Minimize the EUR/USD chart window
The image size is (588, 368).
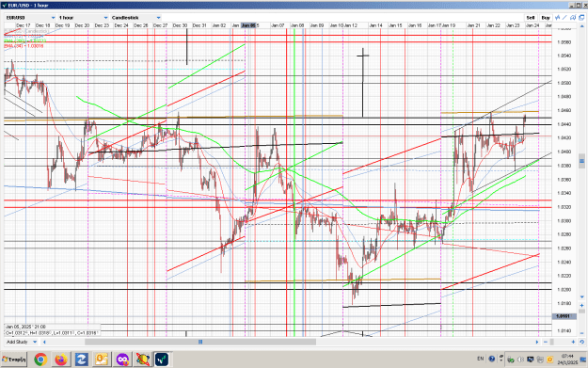coord(571,6)
